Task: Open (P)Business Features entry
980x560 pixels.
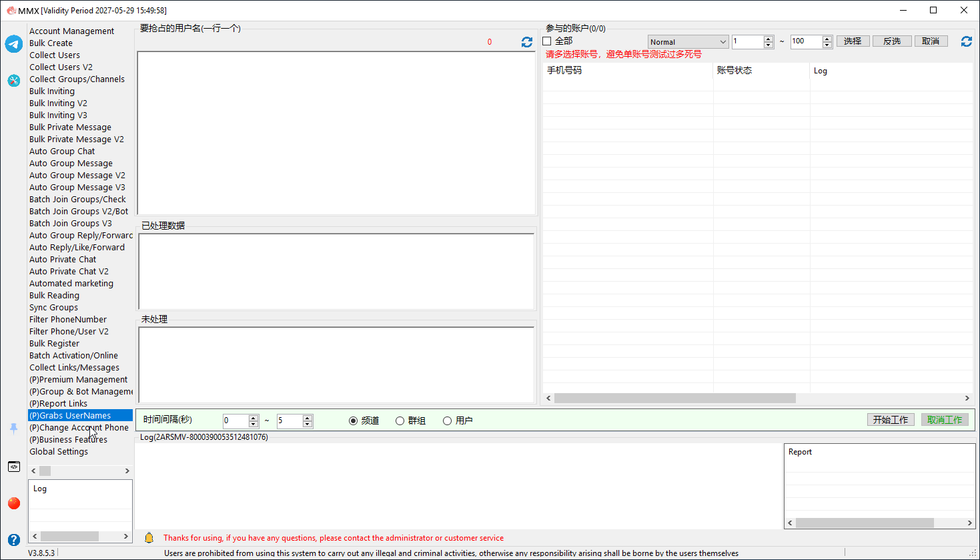Action: (68, 440)
